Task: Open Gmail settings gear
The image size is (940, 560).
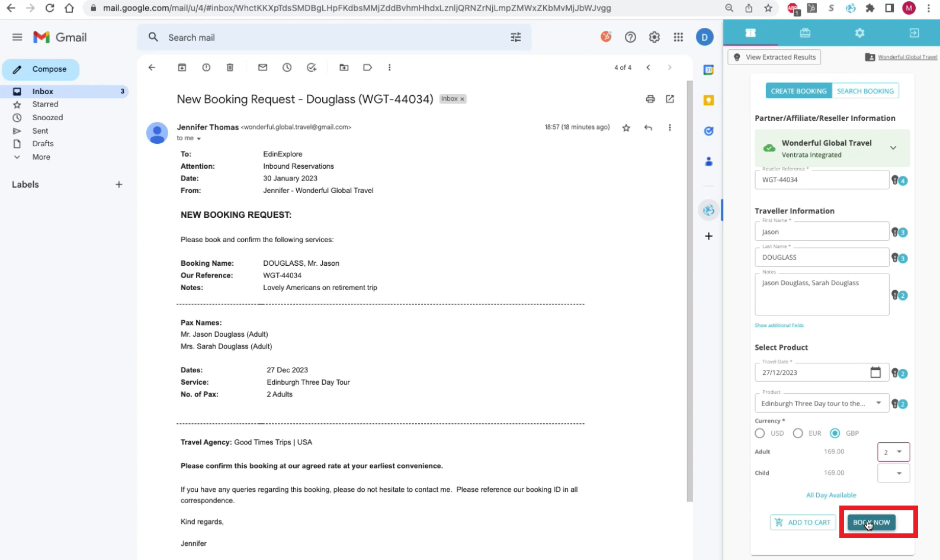Action: 655,37
